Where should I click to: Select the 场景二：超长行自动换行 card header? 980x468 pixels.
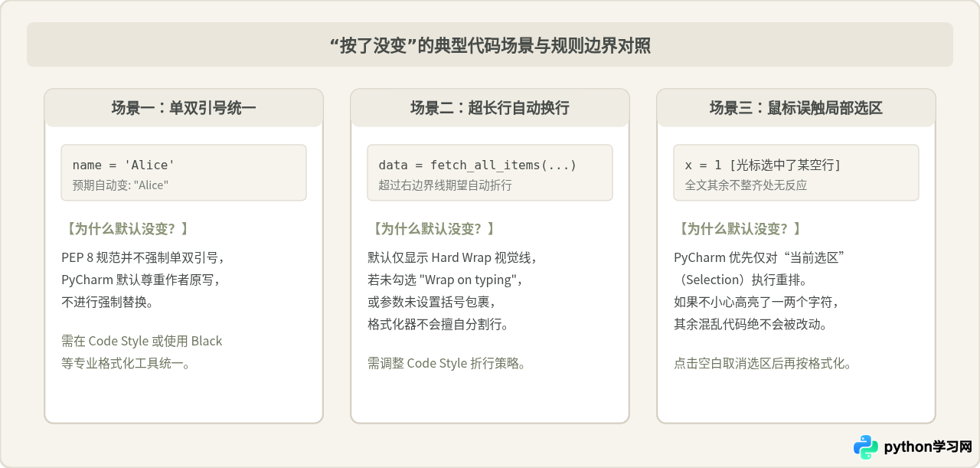click(x=490, y=108)
